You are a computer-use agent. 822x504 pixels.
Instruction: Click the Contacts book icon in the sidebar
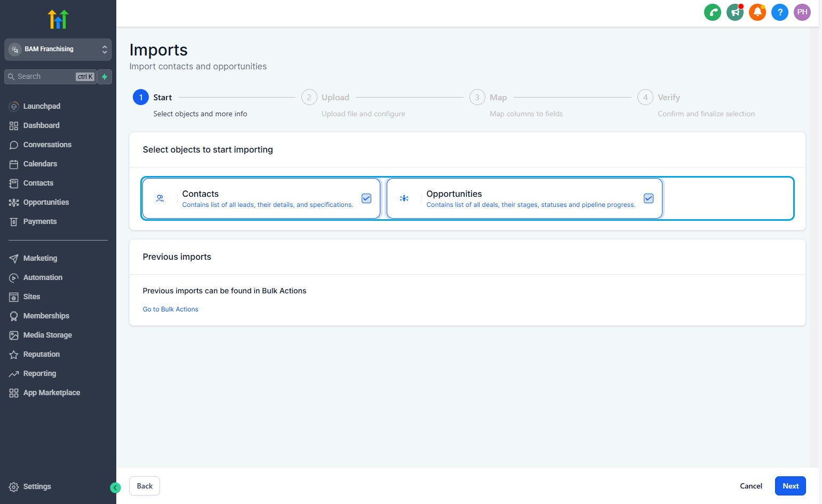coord(14,183)
